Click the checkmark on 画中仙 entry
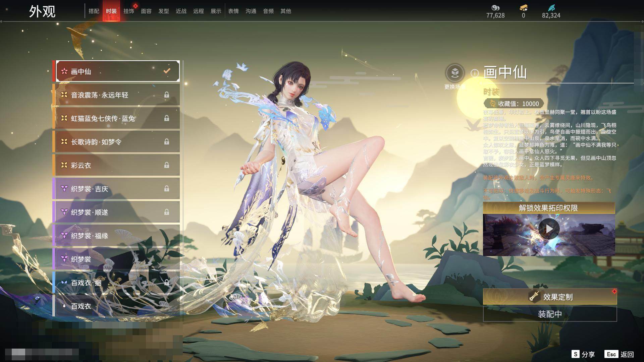Viewport: 644px width, 362px height. point(167,71)
